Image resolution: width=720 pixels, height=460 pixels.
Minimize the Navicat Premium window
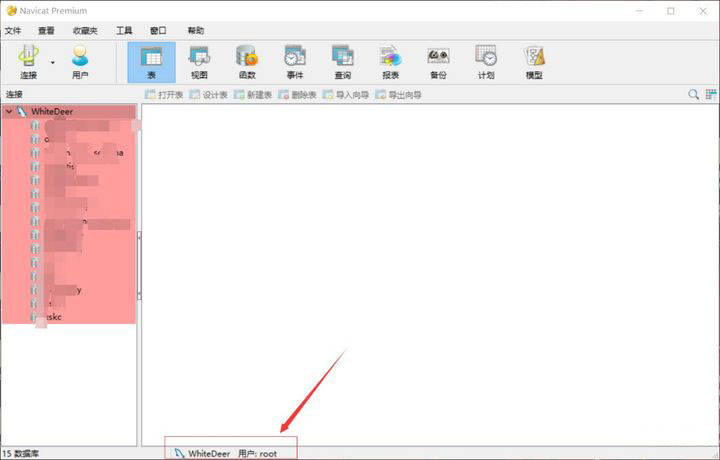pyautogui.click(x=639, y=11)
